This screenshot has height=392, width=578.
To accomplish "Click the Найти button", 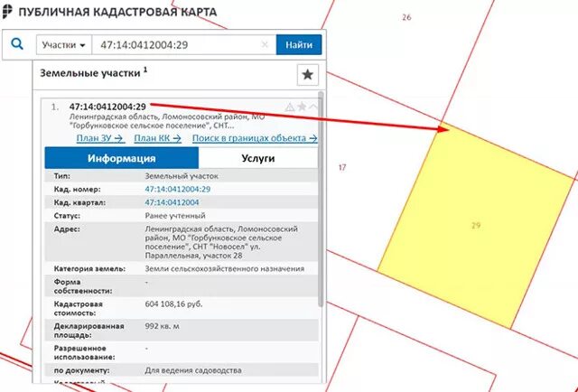I will point(299,45).
